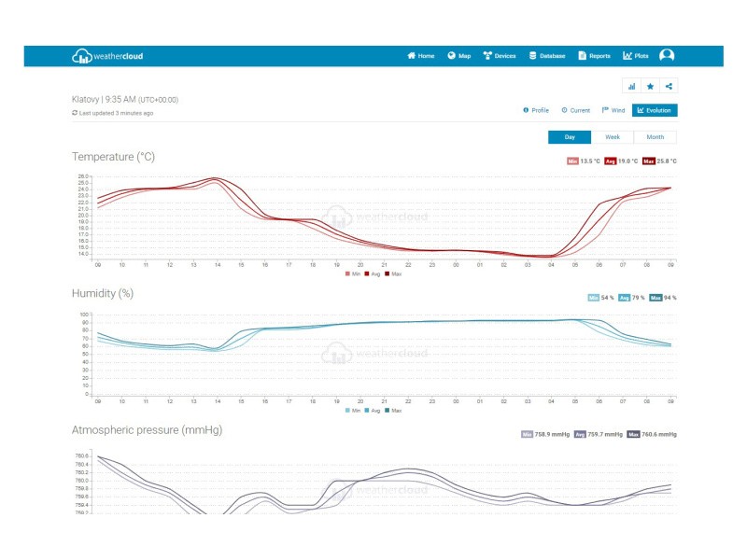
Task: Select the Week time range
Action: click(x=613, y=137)
